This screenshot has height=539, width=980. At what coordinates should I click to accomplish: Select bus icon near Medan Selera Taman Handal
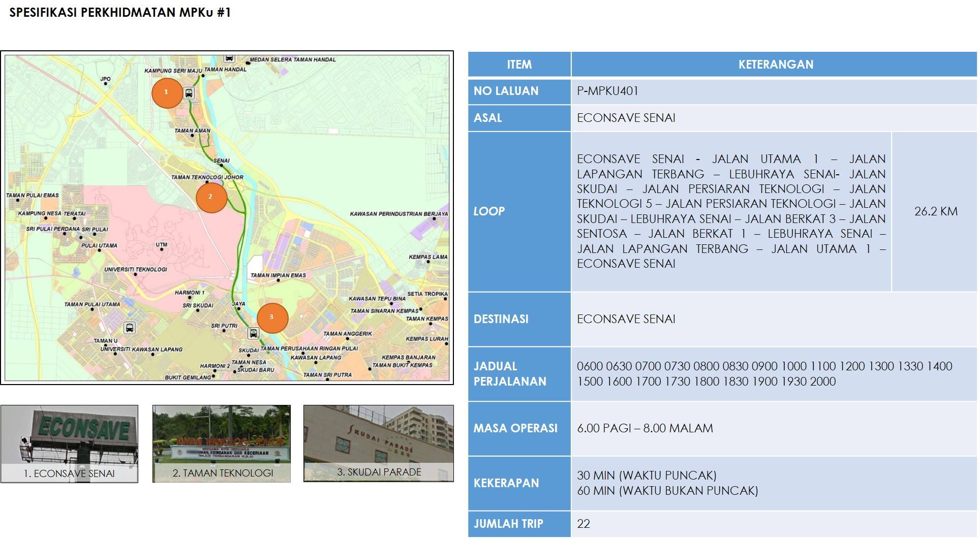pyautogui.click(x=230, y=58)
